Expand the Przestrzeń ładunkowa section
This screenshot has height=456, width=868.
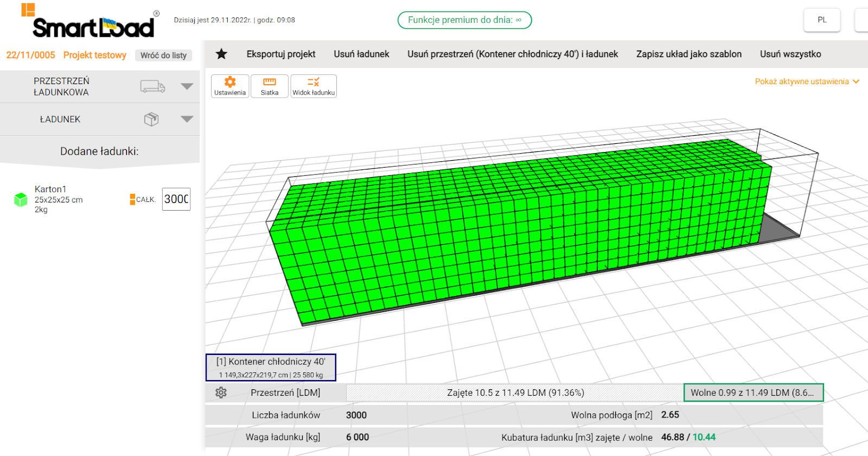pos(187,86)
